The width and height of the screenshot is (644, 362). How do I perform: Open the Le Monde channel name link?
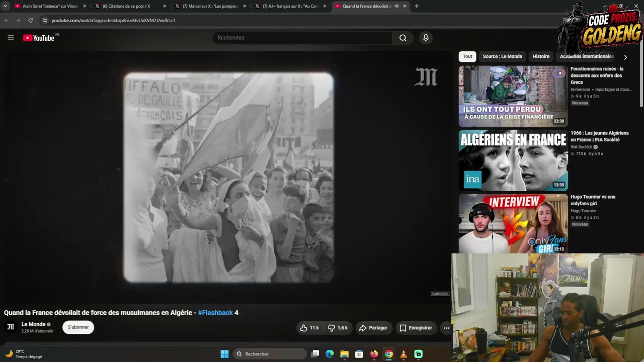point(33,324)
